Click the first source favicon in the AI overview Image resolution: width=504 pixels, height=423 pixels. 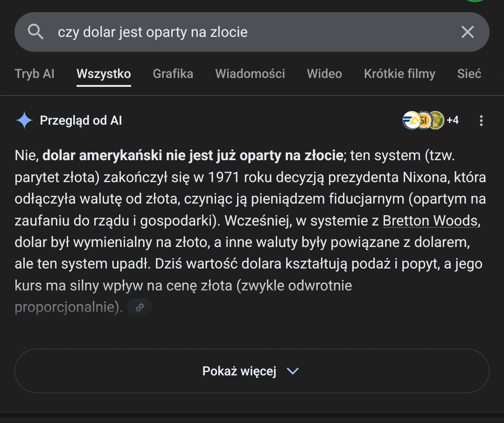[x=411, y=120]
